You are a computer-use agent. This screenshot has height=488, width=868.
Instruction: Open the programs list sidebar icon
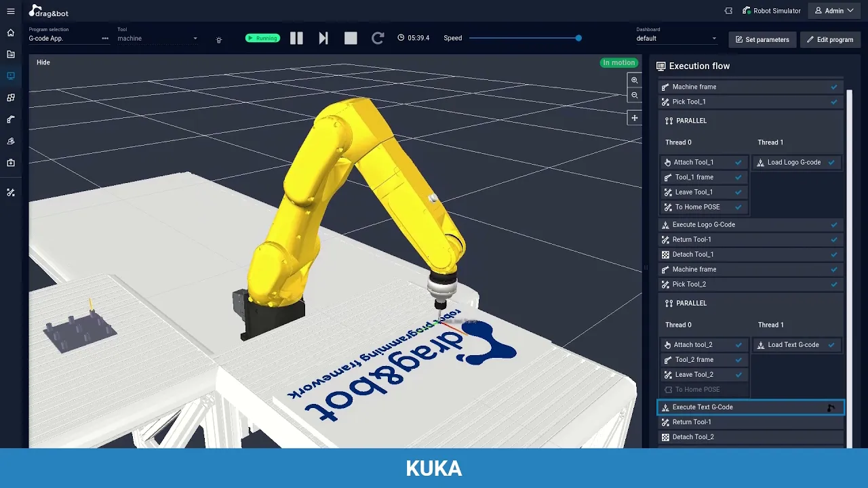coord(11,54)
